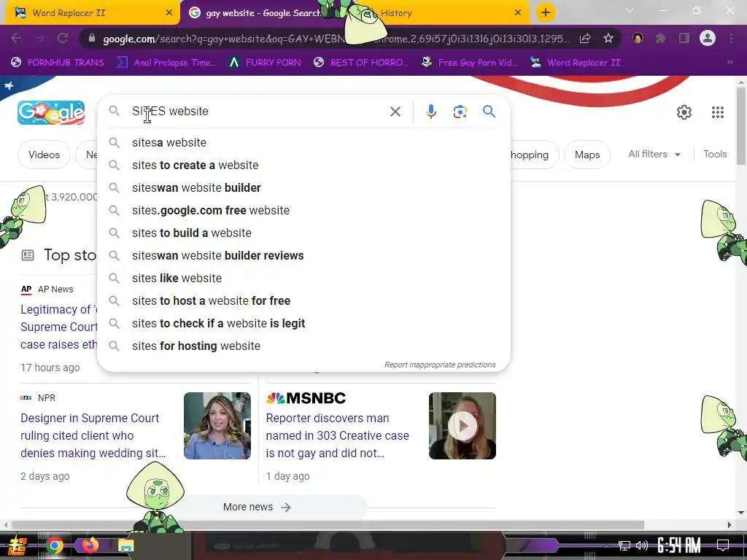Open the taskbar clock showing 6:54 AM

click(678, 545)
